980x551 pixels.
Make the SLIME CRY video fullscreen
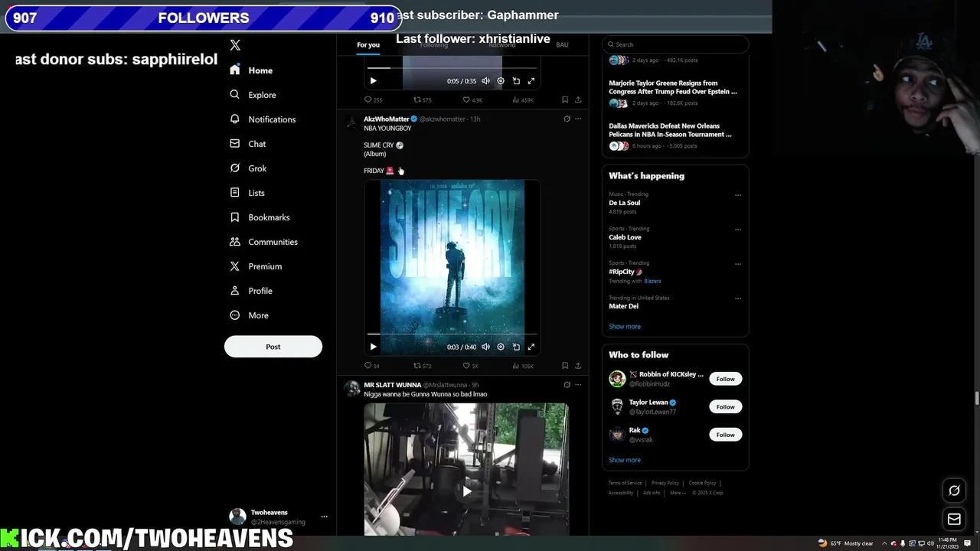pyautogui.click(x=531, y=347)
